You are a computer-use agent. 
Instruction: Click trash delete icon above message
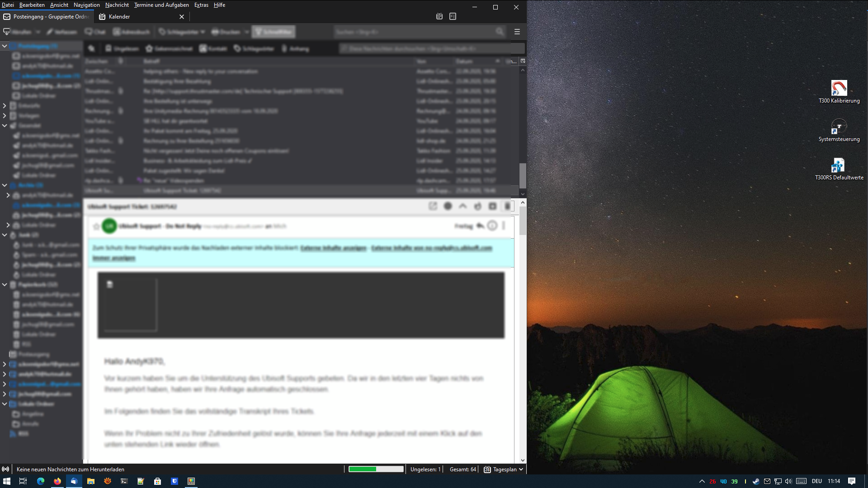(507, 206)
